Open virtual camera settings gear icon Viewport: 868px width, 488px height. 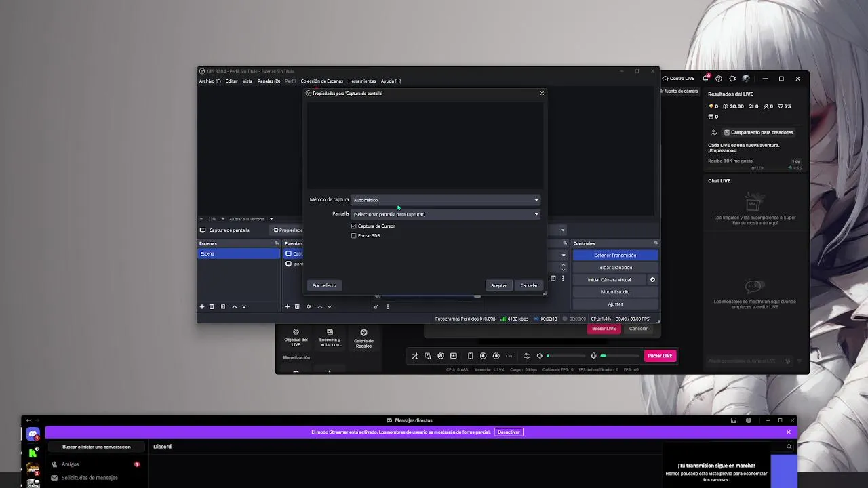[x=653, y=279]
